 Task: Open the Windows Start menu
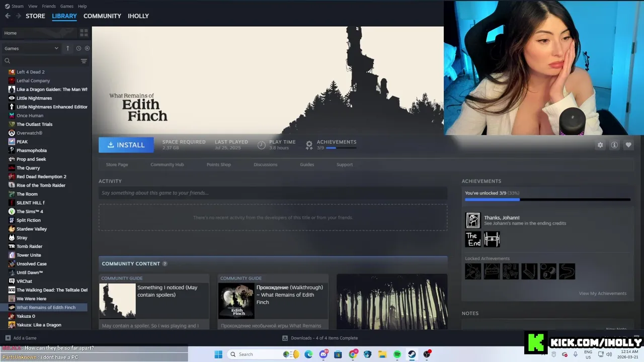coord(218,354)
